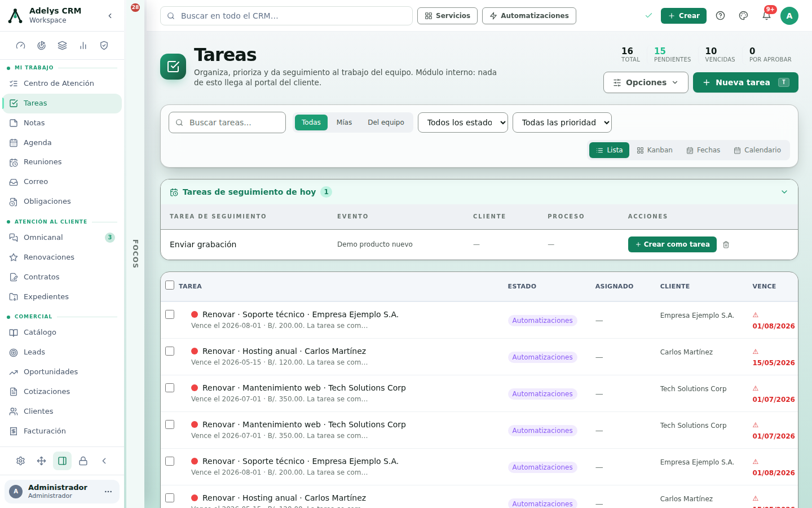Open the theme palette icon
Image resolution: width=812 pixels, height=508 pixels.
point(743,16)
